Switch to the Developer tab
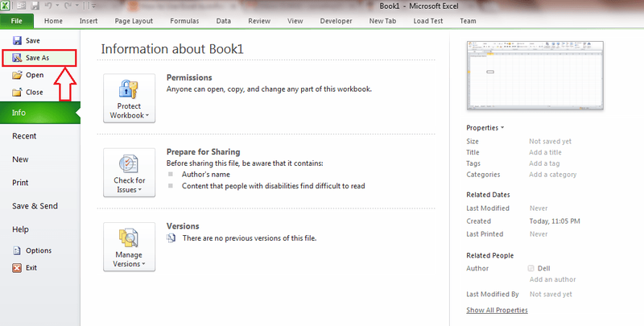 tap(336, 21)
